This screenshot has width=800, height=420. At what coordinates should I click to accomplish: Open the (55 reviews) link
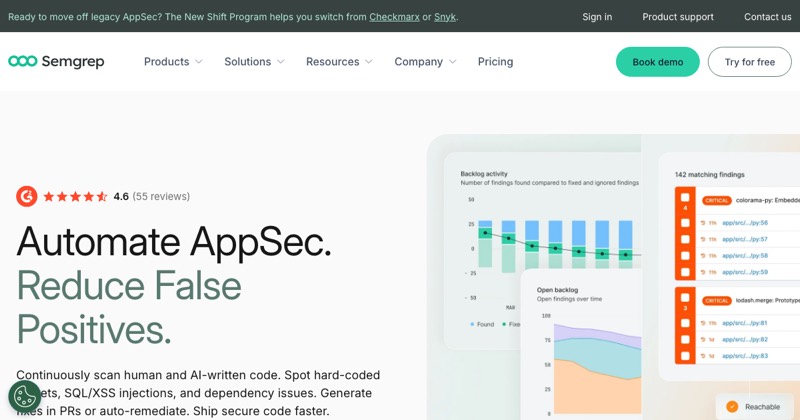[x=161, y=196]
